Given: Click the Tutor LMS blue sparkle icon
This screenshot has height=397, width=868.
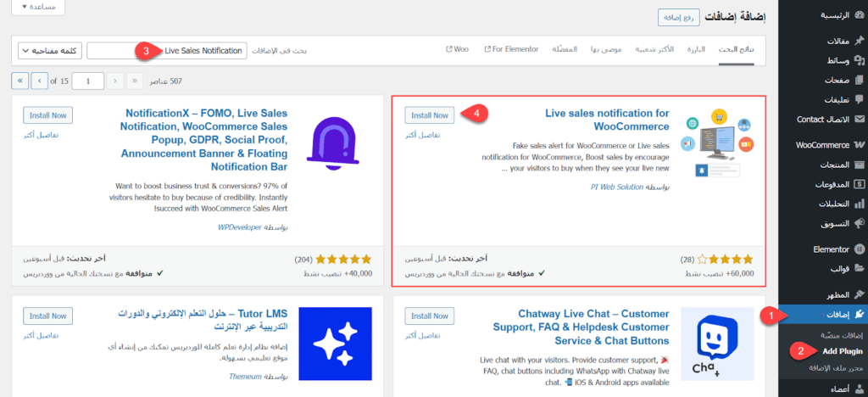Looking at the screenshot, I should (335, 344).
